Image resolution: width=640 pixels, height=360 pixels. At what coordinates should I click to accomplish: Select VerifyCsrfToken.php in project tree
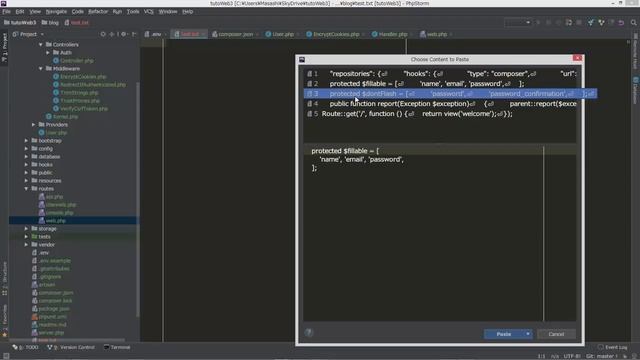tap(84, 109)
